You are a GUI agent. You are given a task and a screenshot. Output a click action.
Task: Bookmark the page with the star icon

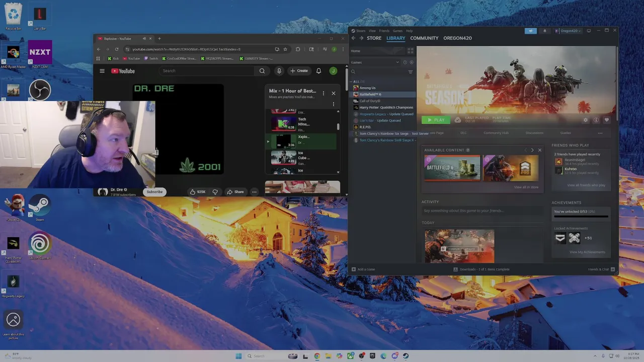[x=285, y=49]
